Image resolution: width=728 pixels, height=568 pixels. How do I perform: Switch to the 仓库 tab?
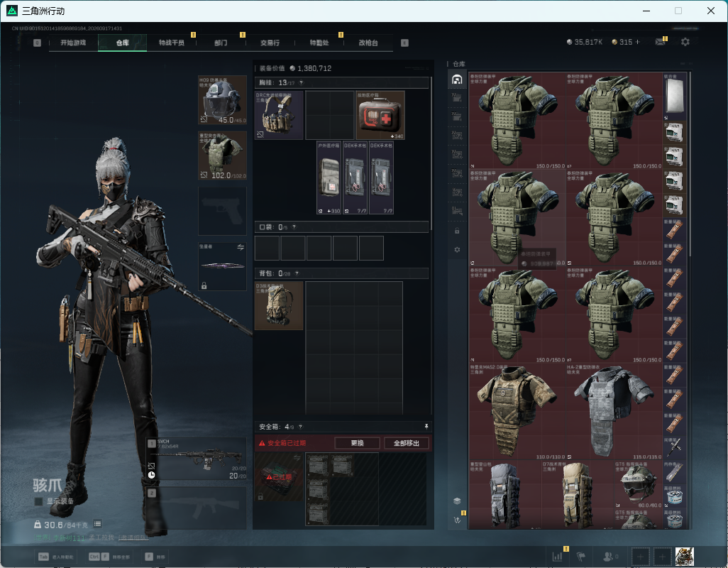[x=123, y=43]
